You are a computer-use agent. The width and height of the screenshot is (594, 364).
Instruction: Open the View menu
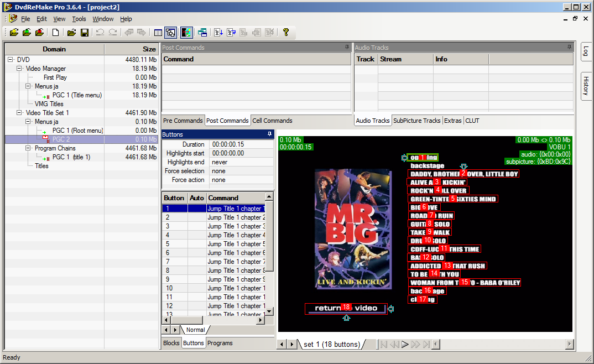[x=59, y=19]
